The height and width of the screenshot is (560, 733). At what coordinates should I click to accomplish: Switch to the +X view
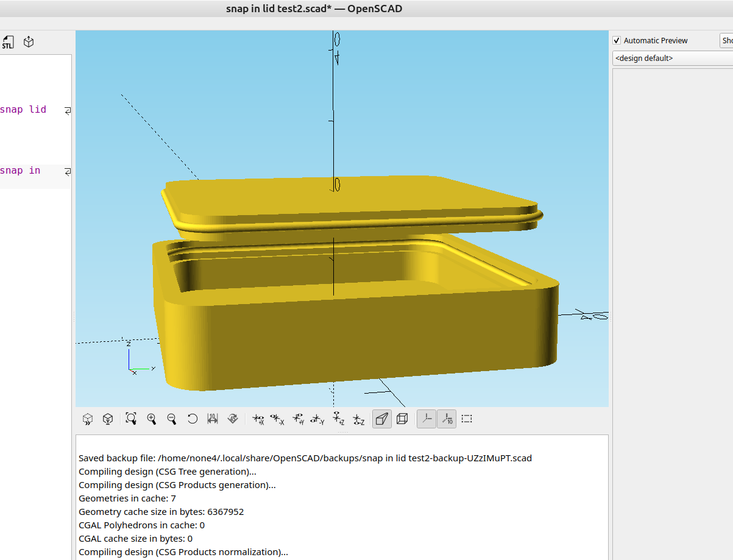(258, 419)
